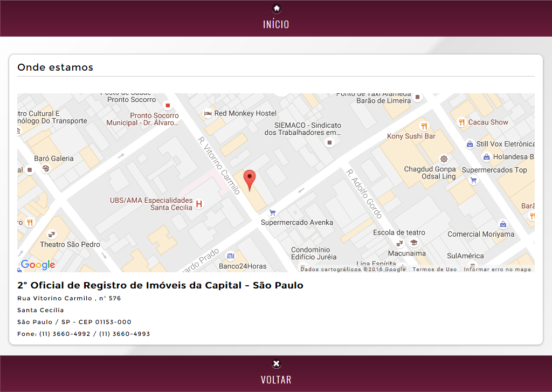Click the Still Vox Eletrônica shopping bag icon

click(x=470, y=144)
